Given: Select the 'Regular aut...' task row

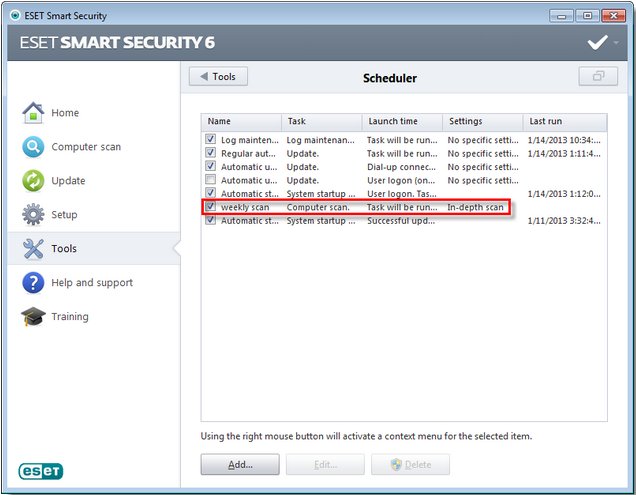Looking at the screenshot, I should point(404,153).
